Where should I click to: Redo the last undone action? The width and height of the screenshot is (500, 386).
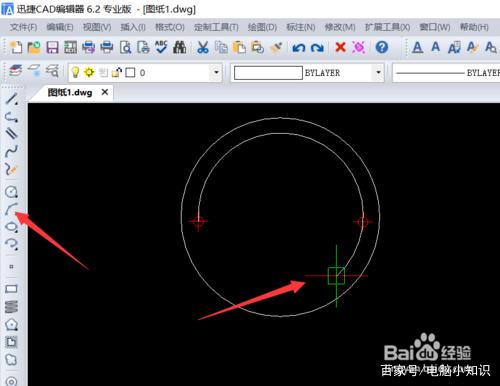pyautogui.click(x=317, y=48)
